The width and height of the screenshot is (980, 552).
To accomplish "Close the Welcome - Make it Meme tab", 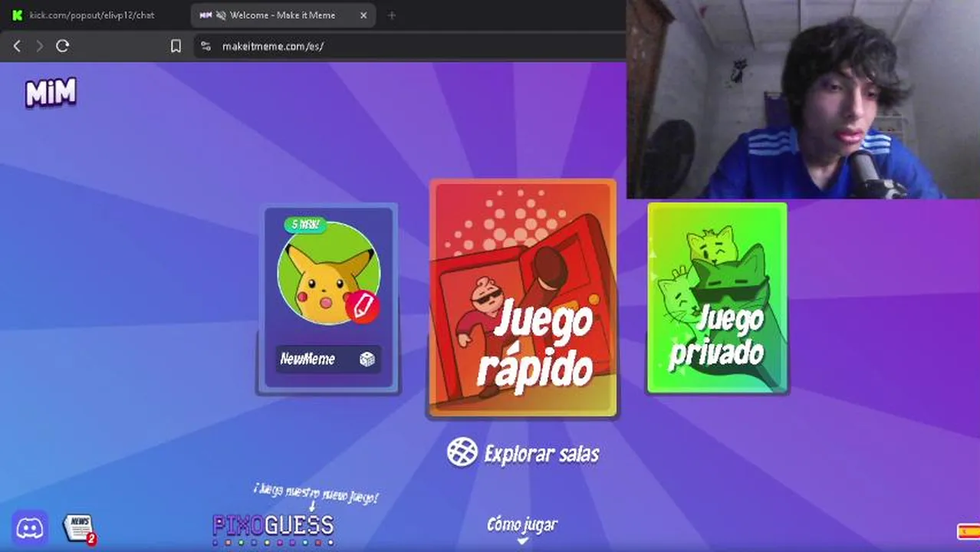I will click(x=363, y=15).
